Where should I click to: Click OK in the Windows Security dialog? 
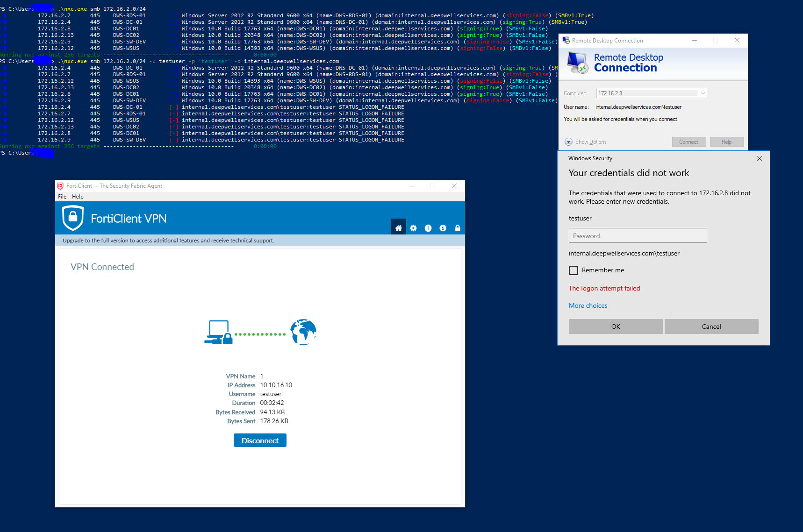(x=616, y=326)
